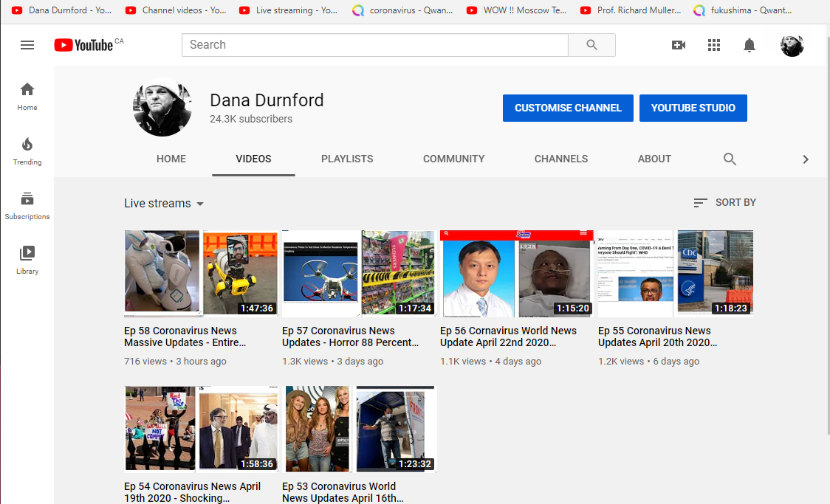Viewport: 830px width, 504px height.
Task: Click the Ep 54 thumbnail (1:58:36)
Action: coord(201,429)
